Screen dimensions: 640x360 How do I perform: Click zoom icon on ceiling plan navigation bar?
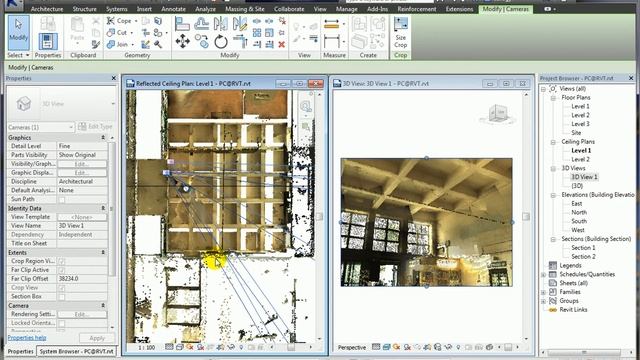click(x=306, y=107)
